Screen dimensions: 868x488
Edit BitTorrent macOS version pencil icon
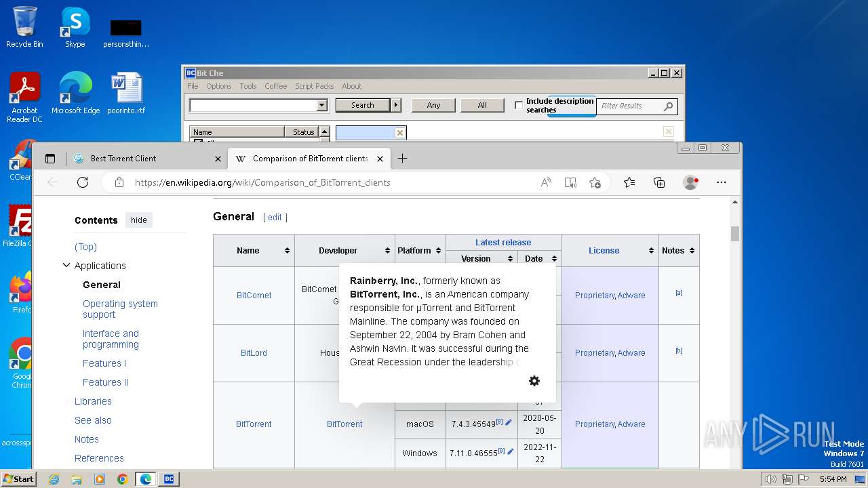tap(509, 422)
